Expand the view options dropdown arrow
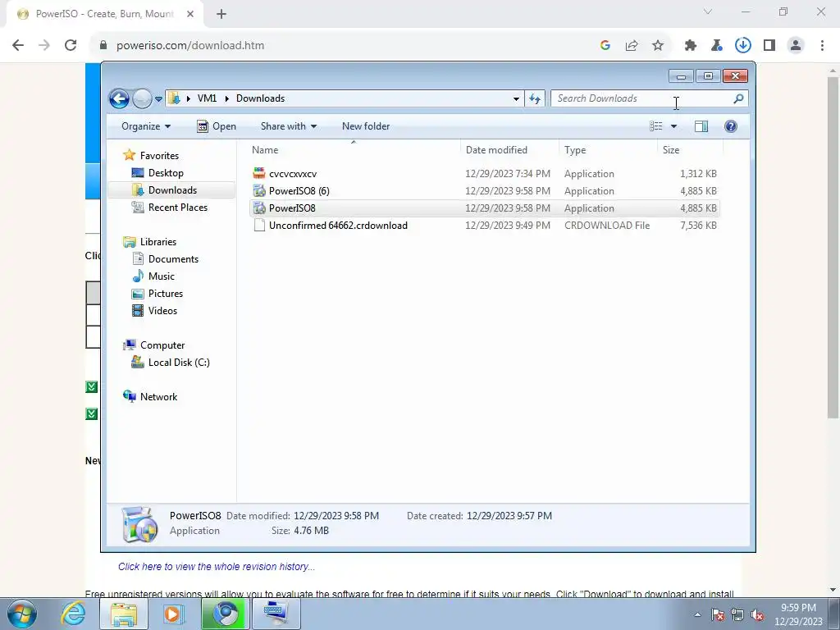This screenshot has height=630, width=840. tap(674, 126)
